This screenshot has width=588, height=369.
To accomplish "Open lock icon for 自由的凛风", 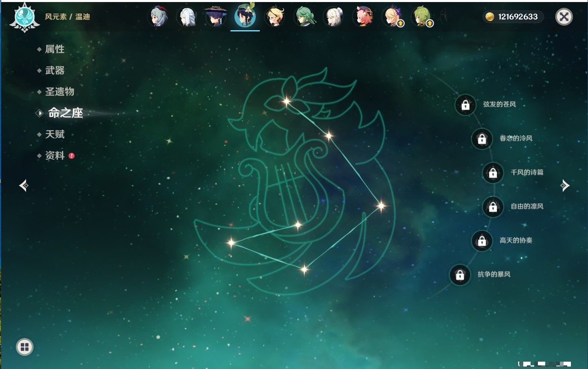I will (x=493, y=207).
